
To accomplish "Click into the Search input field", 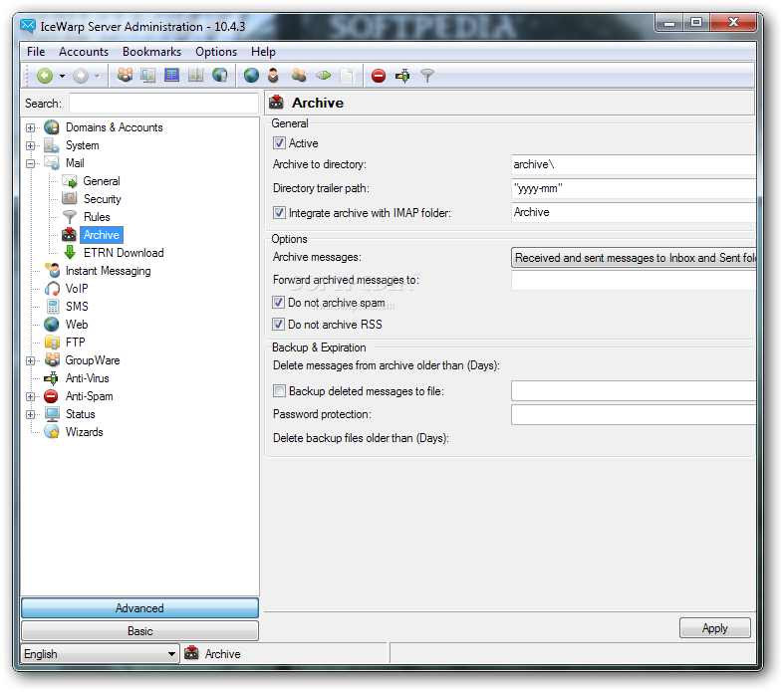I will [163, 104].
